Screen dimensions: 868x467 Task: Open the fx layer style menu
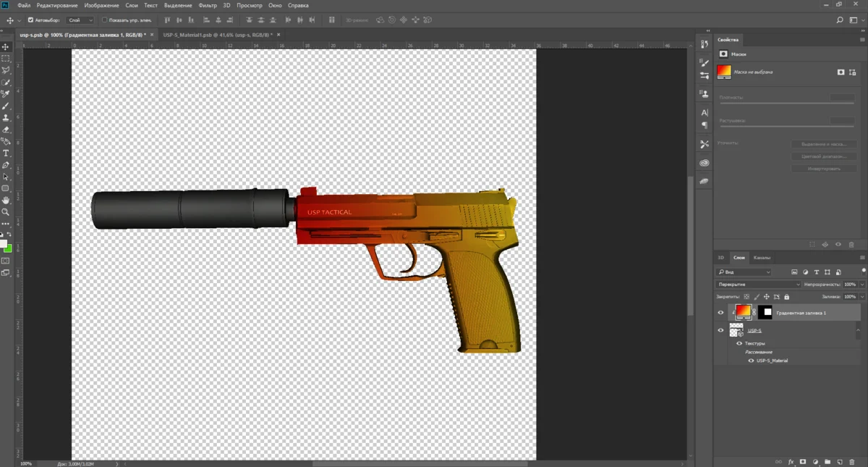(791, 461)
